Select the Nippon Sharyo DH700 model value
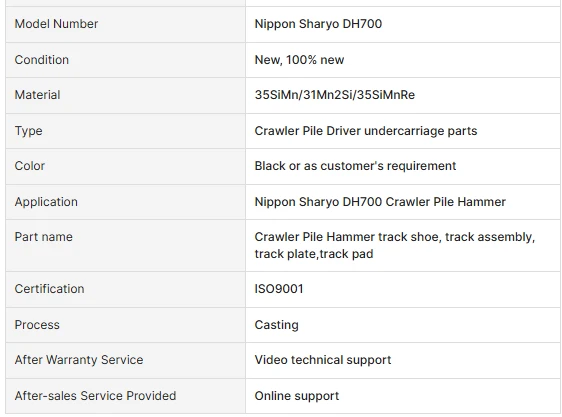562x417 pixels. (x=318, y=24)
